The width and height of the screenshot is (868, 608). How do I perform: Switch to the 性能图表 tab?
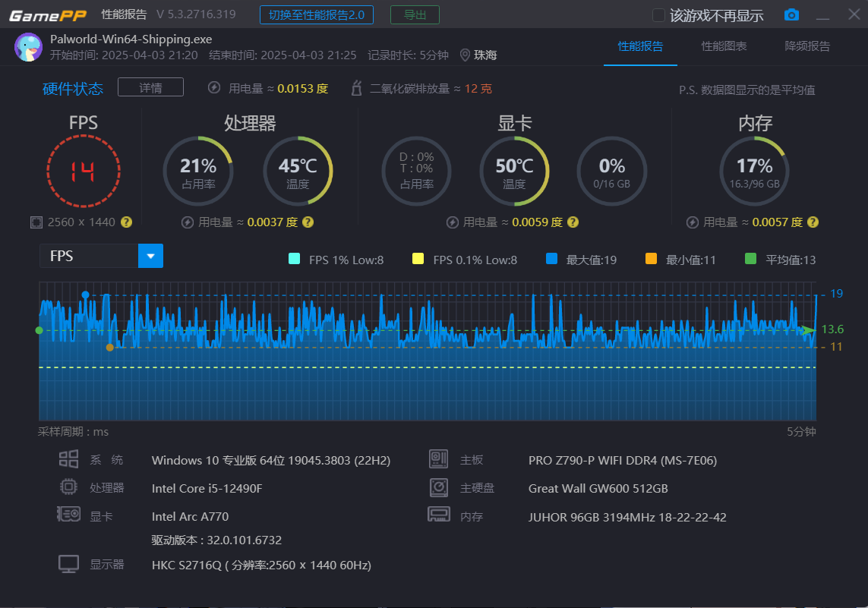(724, 46)
